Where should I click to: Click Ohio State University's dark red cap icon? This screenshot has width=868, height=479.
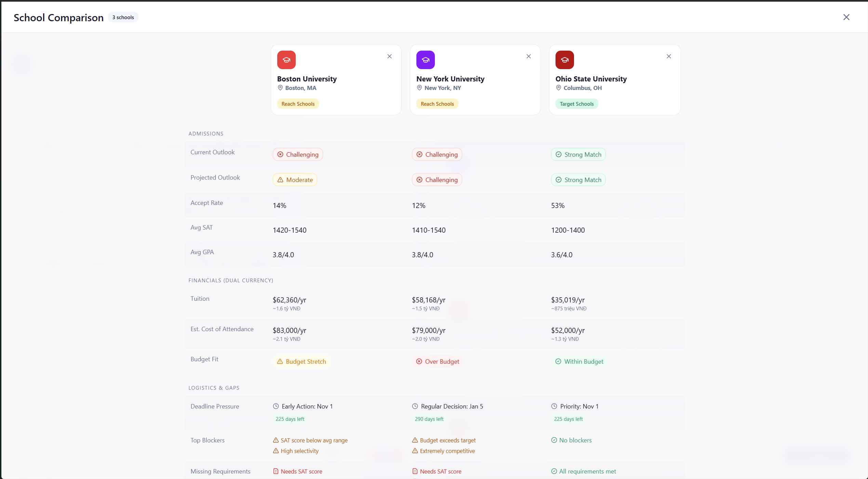(x=564, y=60)
